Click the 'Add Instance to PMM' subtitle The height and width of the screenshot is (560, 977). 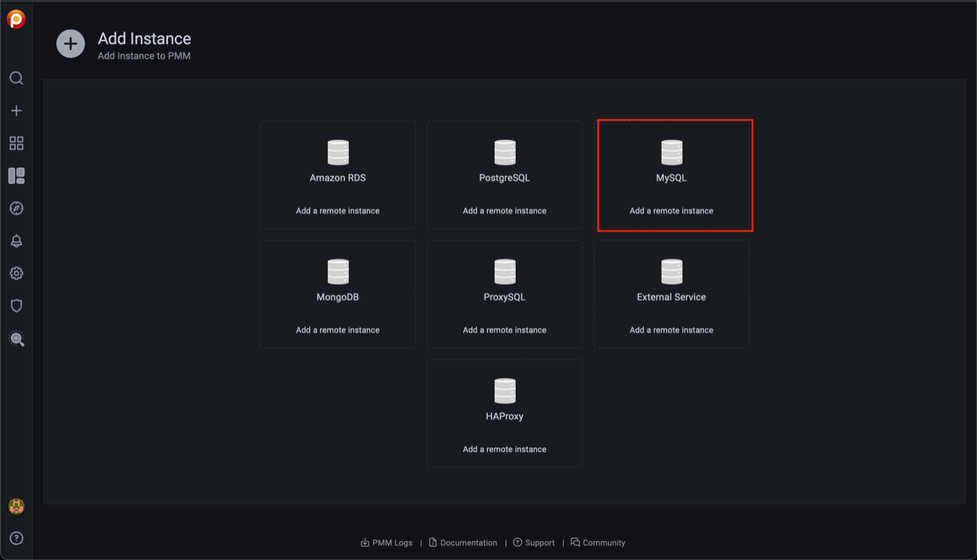coord(144,56)
